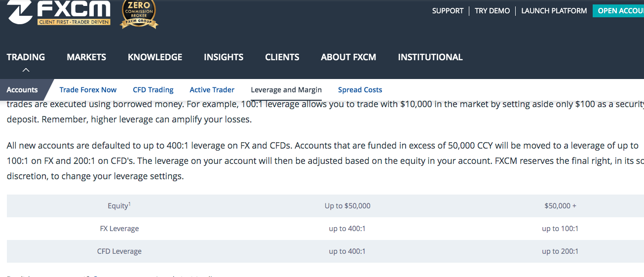644x277 pixels.
Task: Select Leverage and Margin tab
Action: click(x=286, y=90)
